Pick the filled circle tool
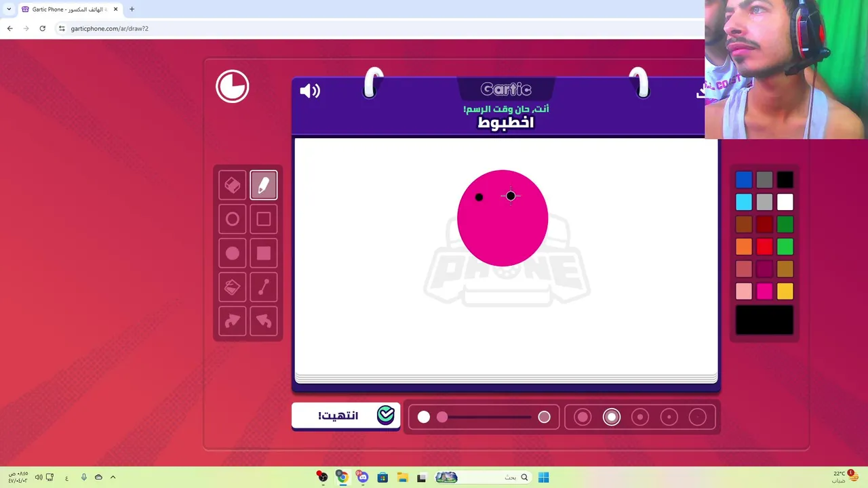Screen dimensions: 868x488 click(x=233, y=253)
